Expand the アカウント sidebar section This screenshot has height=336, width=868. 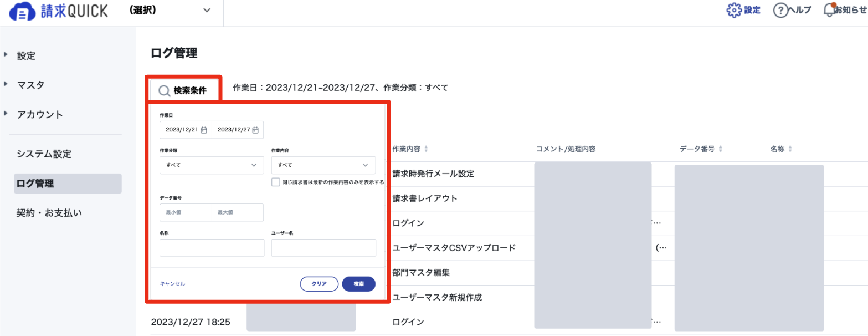[x=6, y=114]
